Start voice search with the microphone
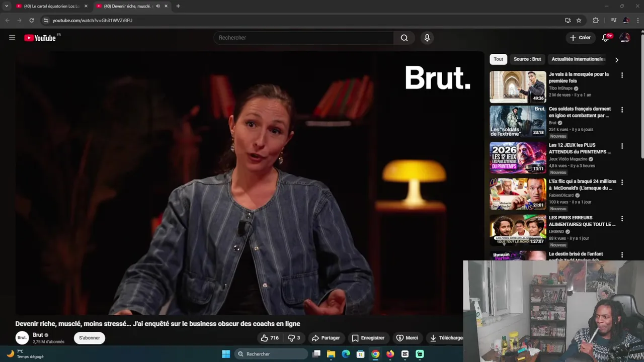Screen dimensions: 644x362 [427, 38]
